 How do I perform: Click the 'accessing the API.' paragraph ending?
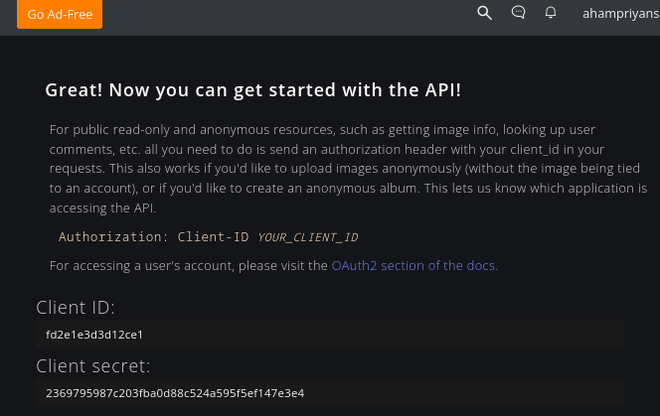[101, 207]
